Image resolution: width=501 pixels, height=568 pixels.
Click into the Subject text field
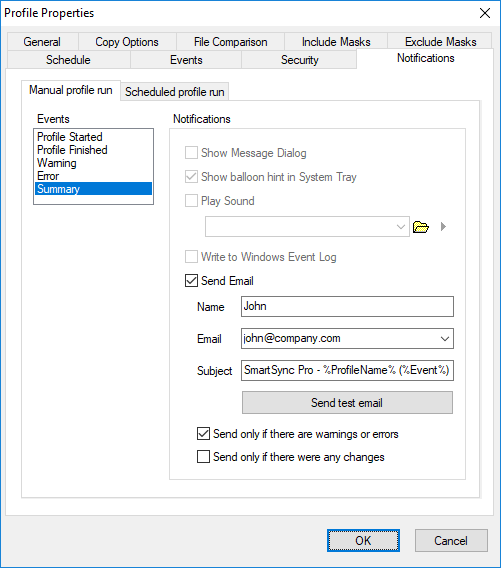[x=347, y=371]
